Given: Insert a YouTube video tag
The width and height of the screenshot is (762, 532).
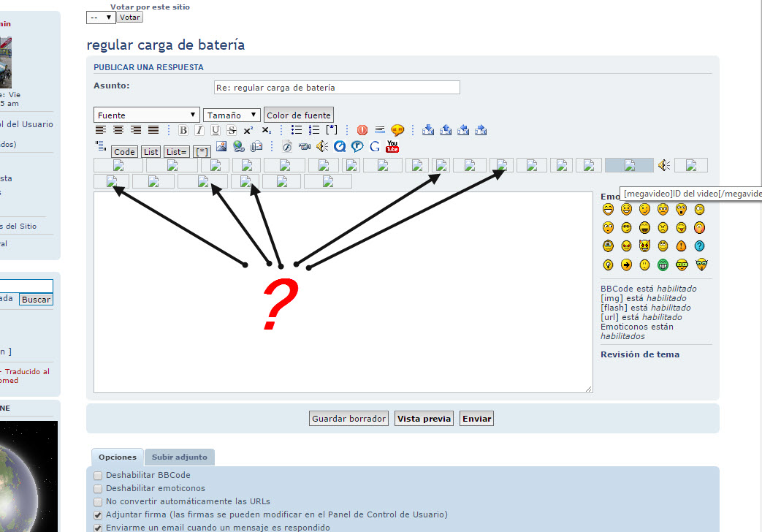Looking at the screenshot, I should 392,146.
